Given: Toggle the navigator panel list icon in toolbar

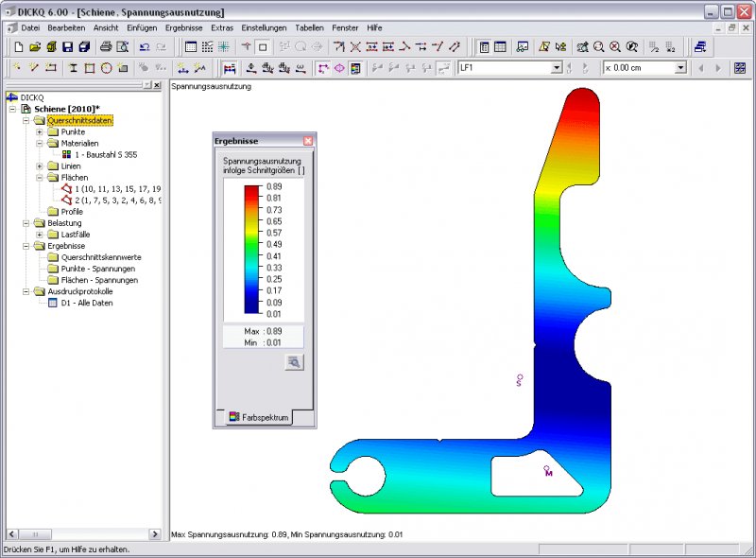Looking at the screenshot, I should 484,47.
